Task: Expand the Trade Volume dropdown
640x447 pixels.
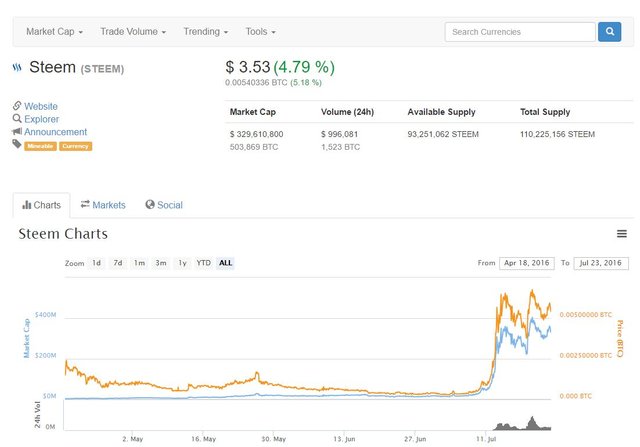Action: pos(133,32)
